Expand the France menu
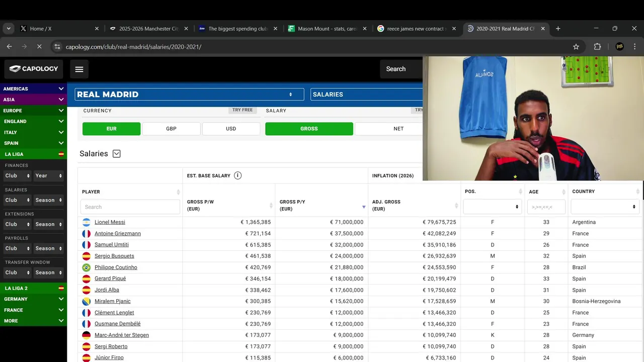 pyautogui.click(x=33, y=310)
